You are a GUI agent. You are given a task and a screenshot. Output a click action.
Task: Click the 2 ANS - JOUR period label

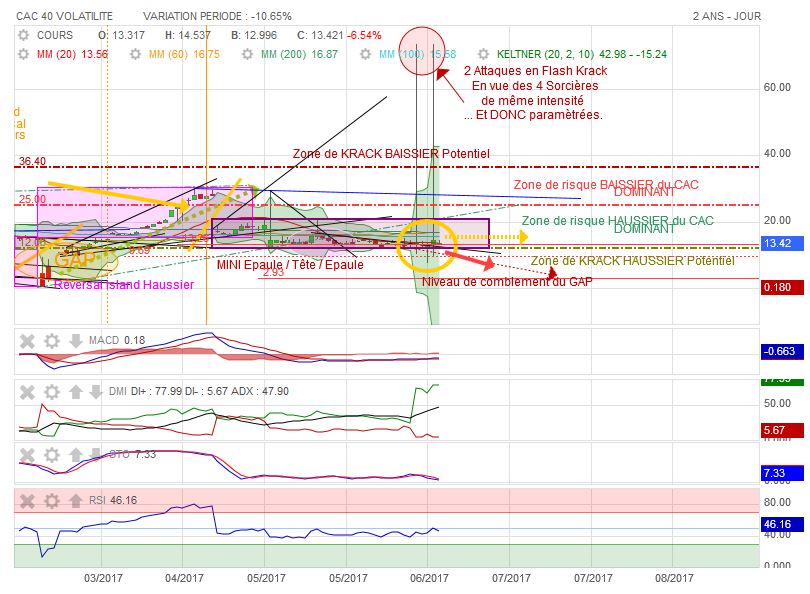727,16
